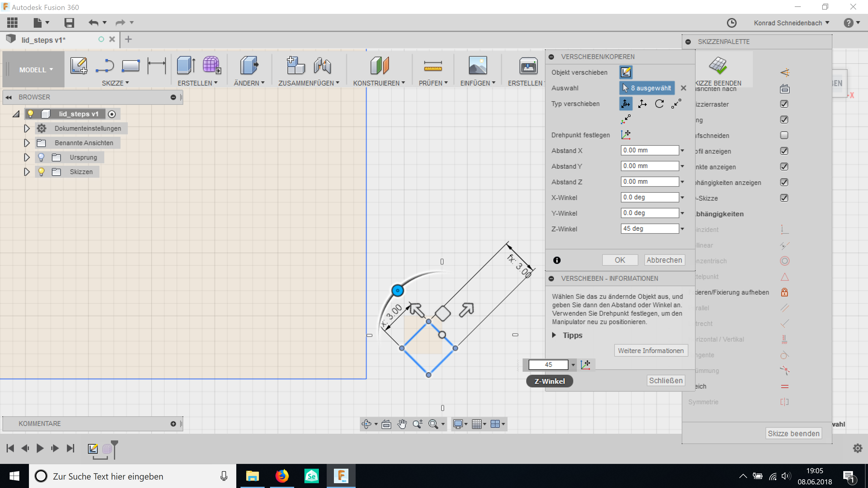Click the Pan hand icon
868x488 pixels.
(402, 424)
